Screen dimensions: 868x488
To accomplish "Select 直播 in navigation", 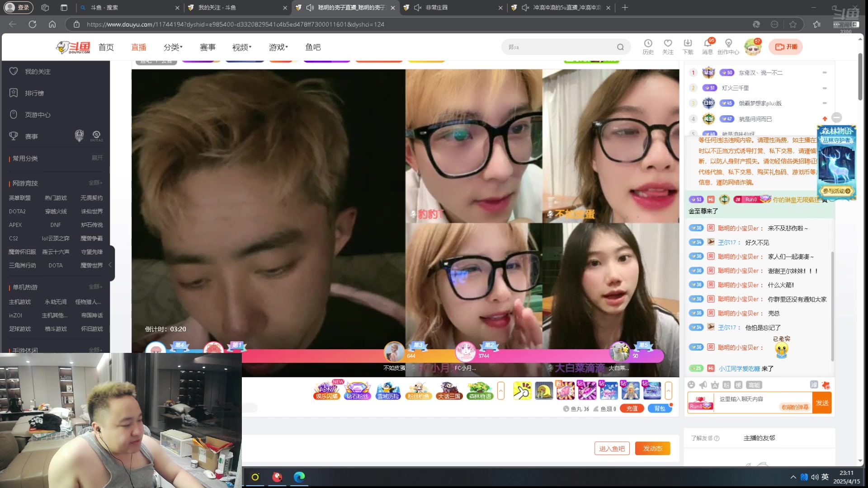I will 139,47.
